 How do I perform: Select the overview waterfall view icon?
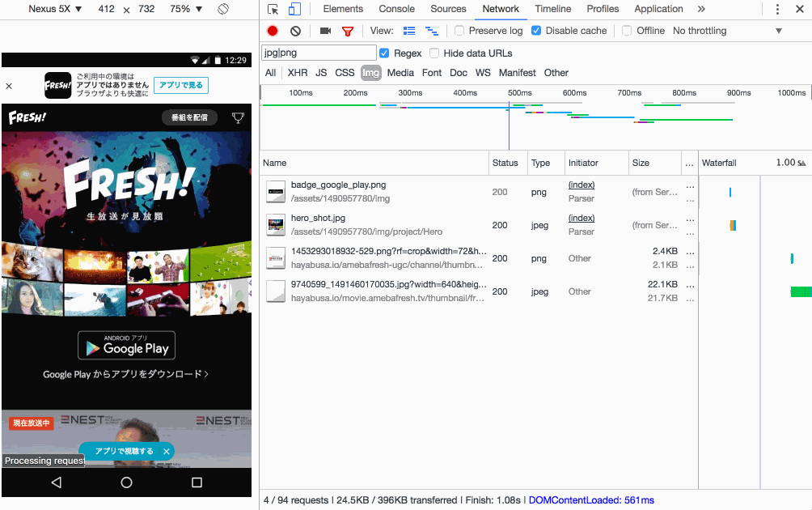click(431, 31)
